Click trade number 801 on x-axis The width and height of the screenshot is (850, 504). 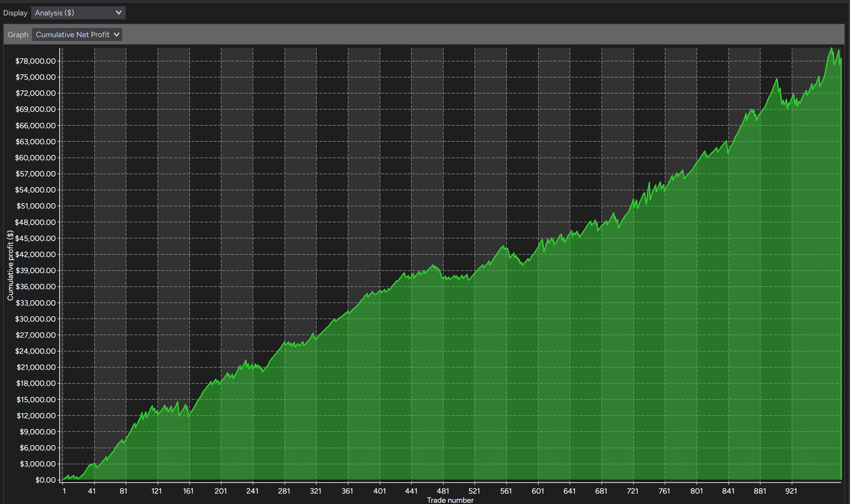[x=697, y=491]
